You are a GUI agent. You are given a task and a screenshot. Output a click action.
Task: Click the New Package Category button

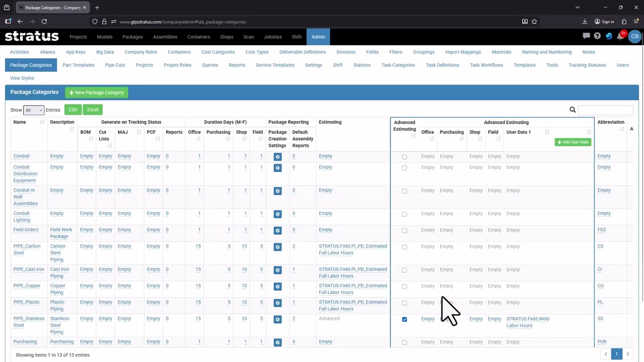pos(97,93)
